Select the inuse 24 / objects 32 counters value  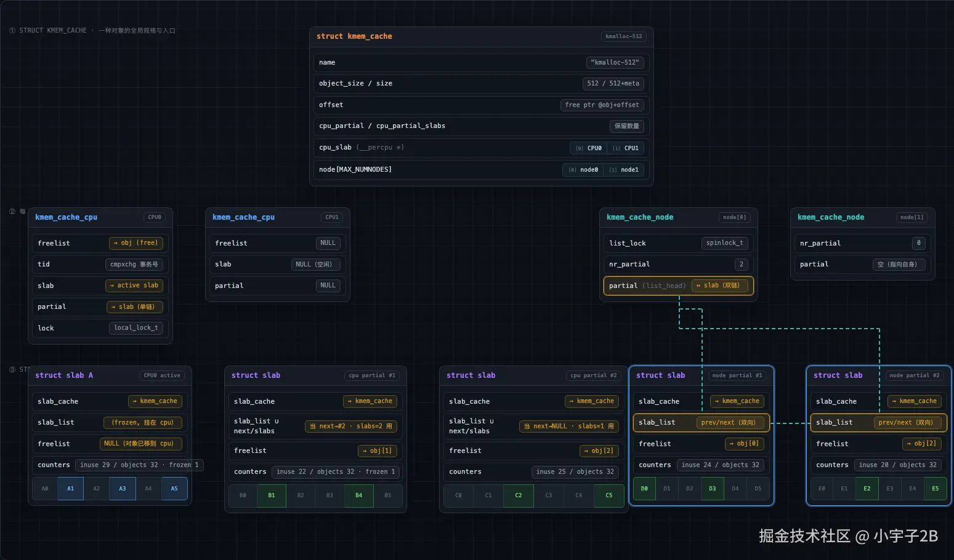coord(721,465)
